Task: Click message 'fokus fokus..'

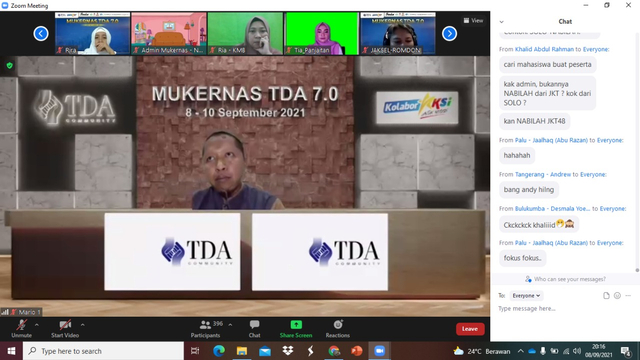Action: click(x=522, y=258)
